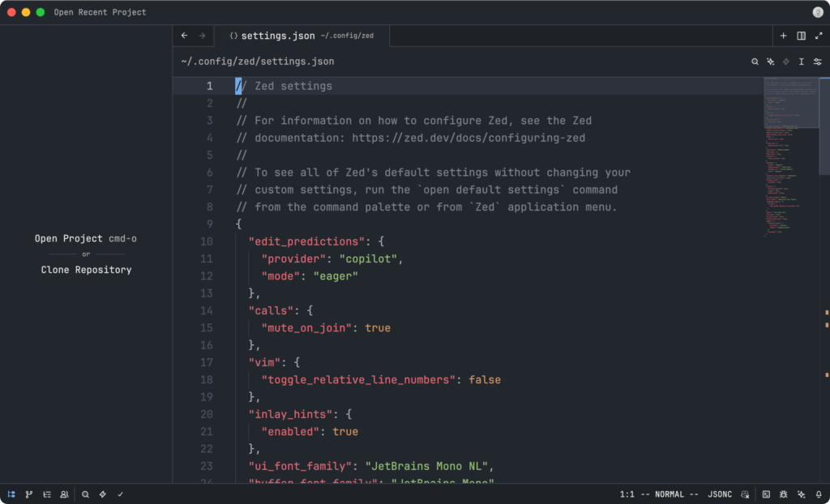This screenshot has height=504, width=830.
Task: Toggle the terminal panel icon
Action: [766, 493]
